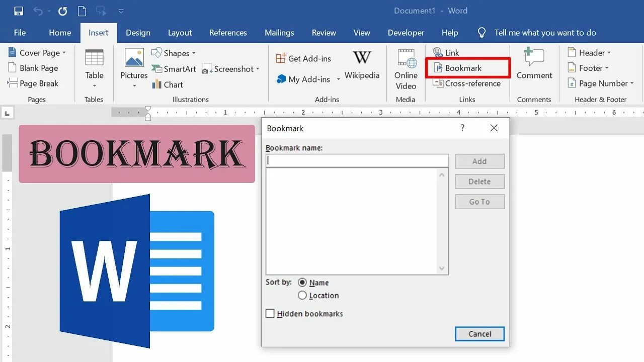Click the Go To button
The width and height of the screenshot is (644, 362).
pos(479,202)
